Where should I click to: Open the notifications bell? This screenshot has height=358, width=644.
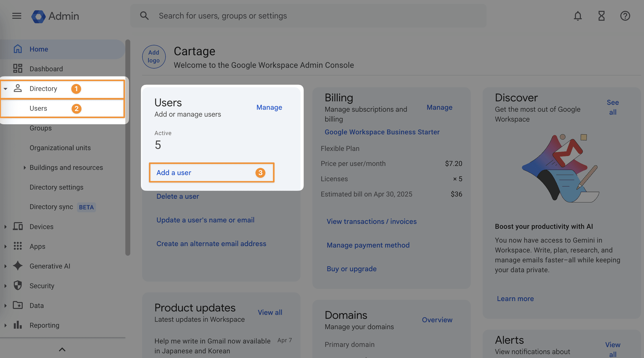(x=577, y=16)
